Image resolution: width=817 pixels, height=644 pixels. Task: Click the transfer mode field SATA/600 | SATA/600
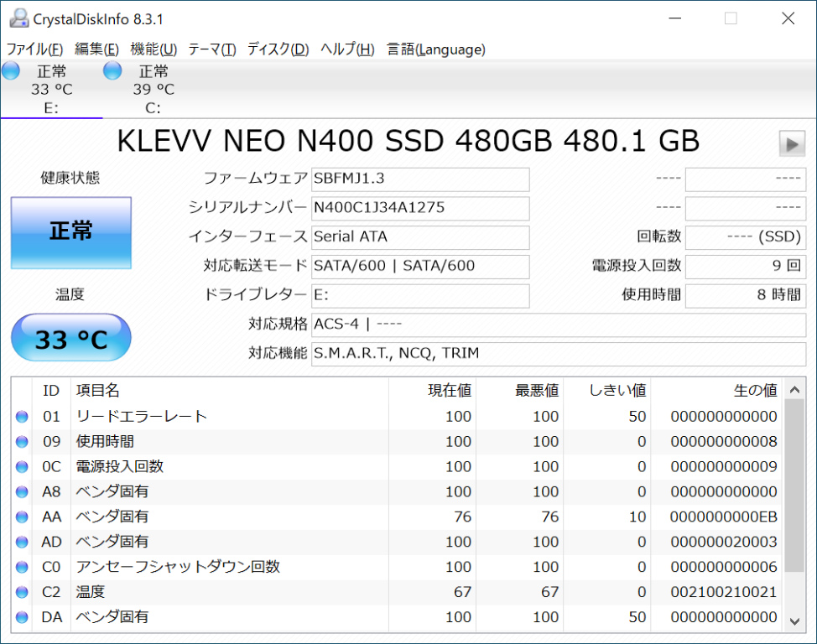420,267
